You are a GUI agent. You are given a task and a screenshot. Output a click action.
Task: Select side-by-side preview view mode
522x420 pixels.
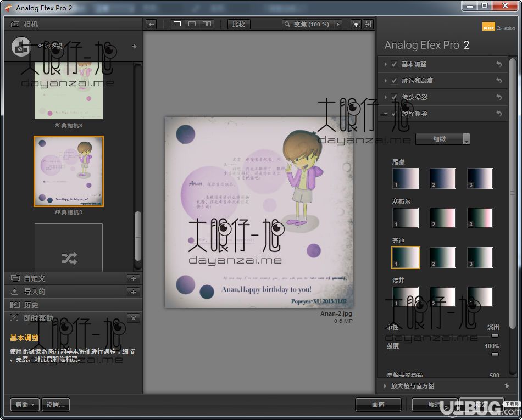(x=207, y=24)
